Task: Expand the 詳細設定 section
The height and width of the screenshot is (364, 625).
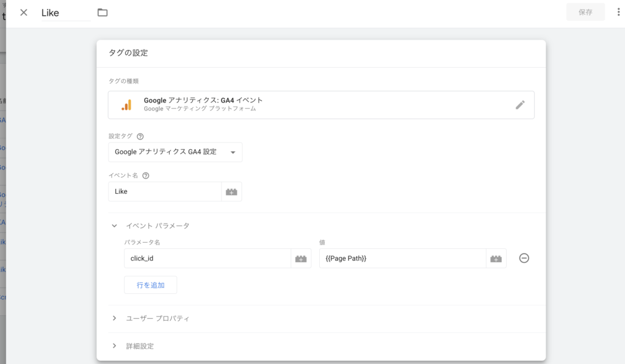Action: pos(114,346)
